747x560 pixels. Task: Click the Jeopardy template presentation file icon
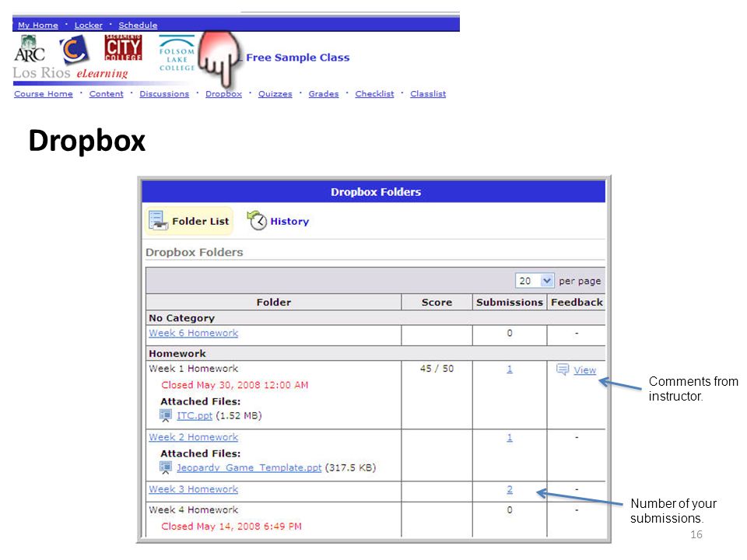[x=165, y=467]
